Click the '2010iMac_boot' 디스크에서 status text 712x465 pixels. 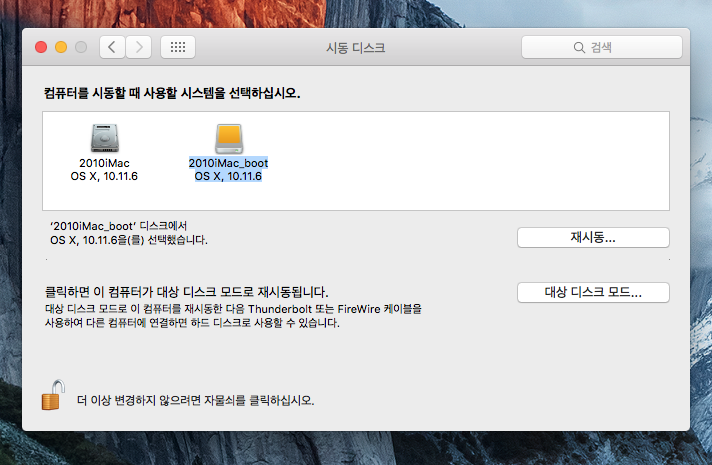(119, 226)
